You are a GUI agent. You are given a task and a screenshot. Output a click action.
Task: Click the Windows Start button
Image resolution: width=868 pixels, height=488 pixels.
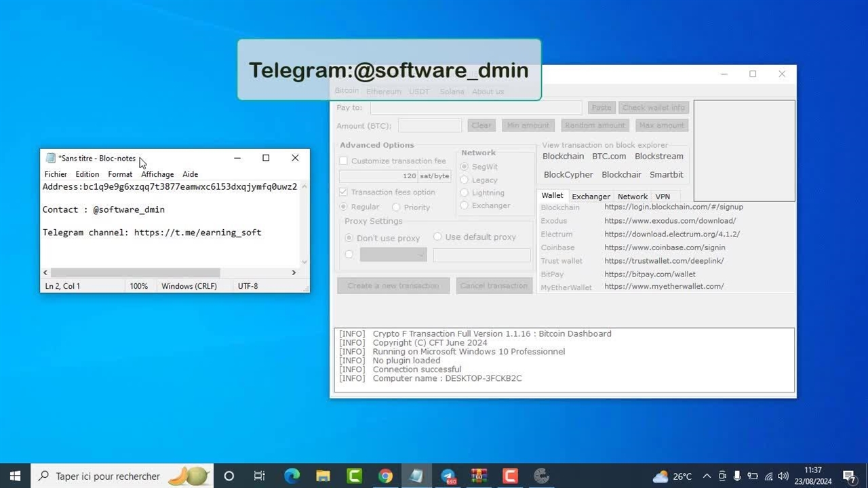[x=15, y=476]
